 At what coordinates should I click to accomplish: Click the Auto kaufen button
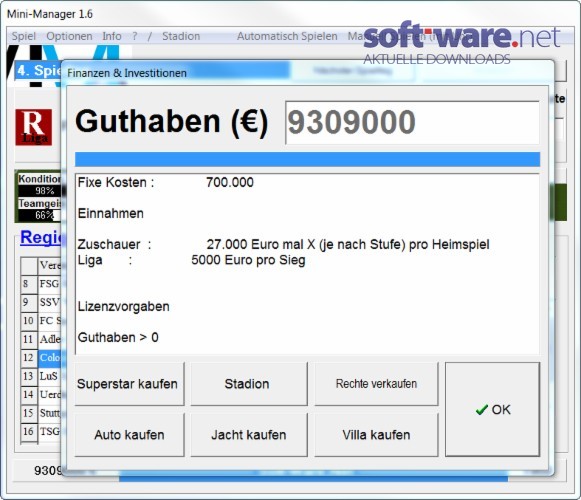click(129, 435)
